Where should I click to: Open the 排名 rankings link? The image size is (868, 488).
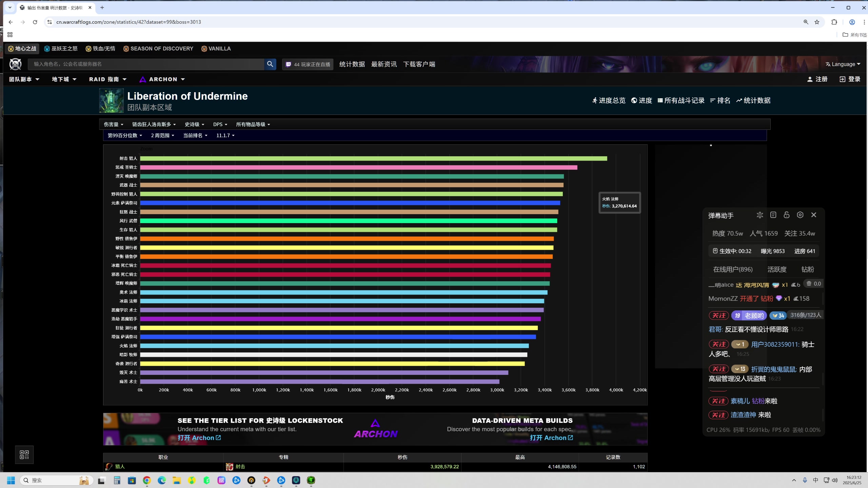pyautogui.click(x=720, y=100)
